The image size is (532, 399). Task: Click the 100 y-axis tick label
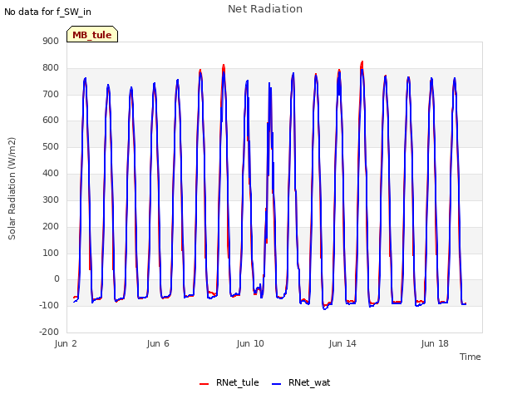pos(51,253)
